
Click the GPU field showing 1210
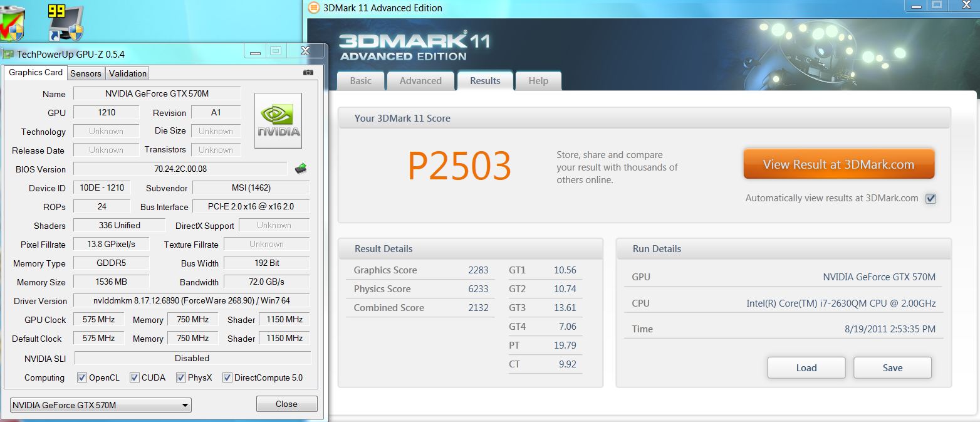(x=107, y=113)
